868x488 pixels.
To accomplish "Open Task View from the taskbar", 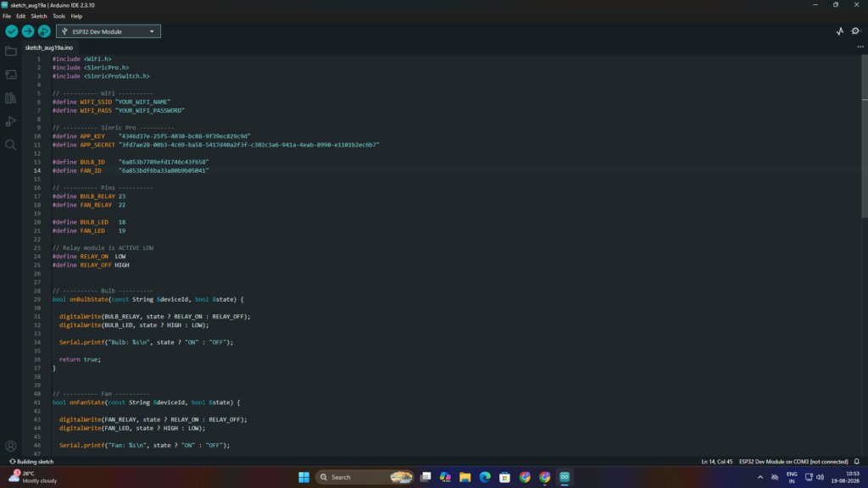I will pyautogui.click(x=426, y=478).
